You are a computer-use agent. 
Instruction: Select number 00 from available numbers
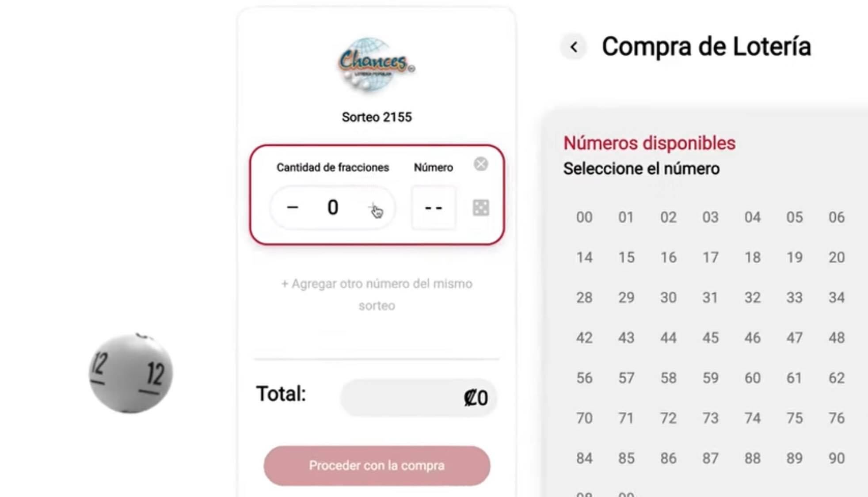(x=584, y=217)
